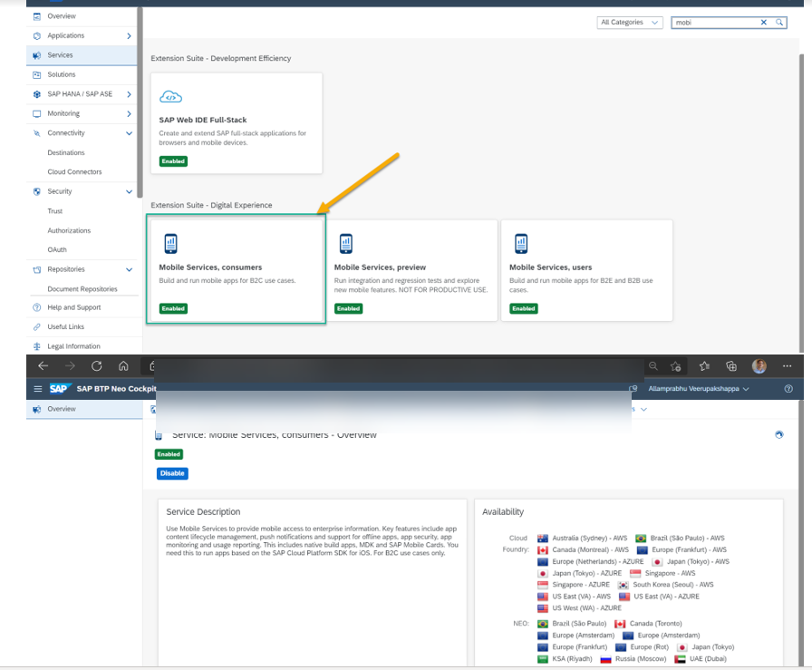Select the Services icon in the sidebar
Screen dimensions: 812x670
point(37,55)
